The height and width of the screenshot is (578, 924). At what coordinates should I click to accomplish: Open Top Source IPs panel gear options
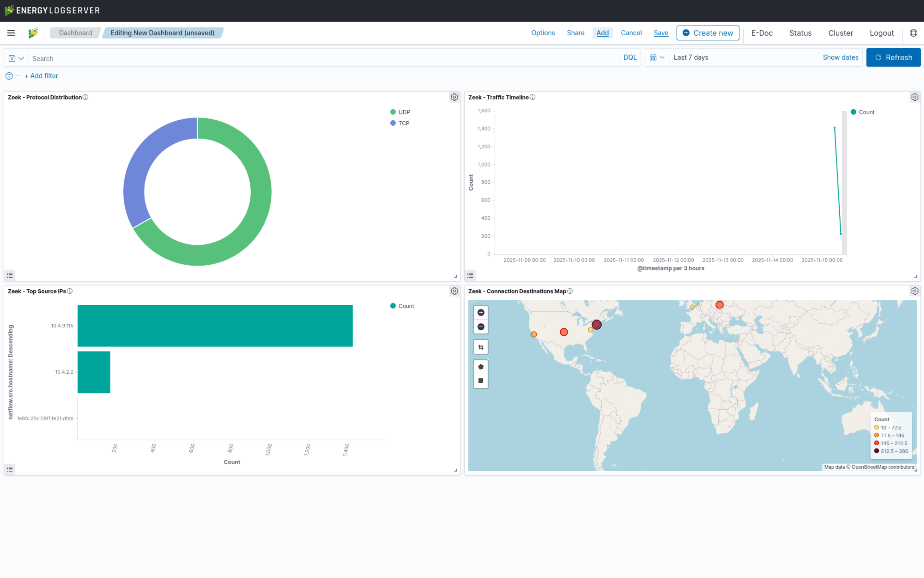(x=454, y=291)
